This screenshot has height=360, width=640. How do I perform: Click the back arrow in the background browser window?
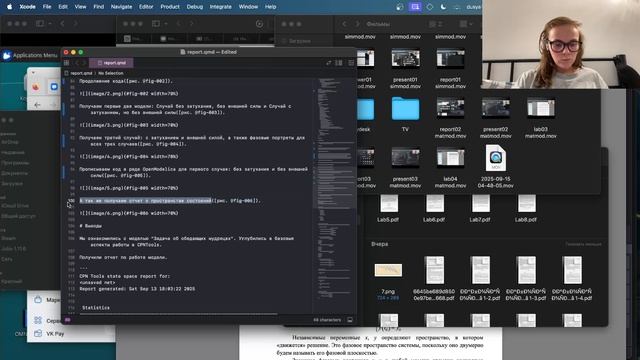pos(37,105)
